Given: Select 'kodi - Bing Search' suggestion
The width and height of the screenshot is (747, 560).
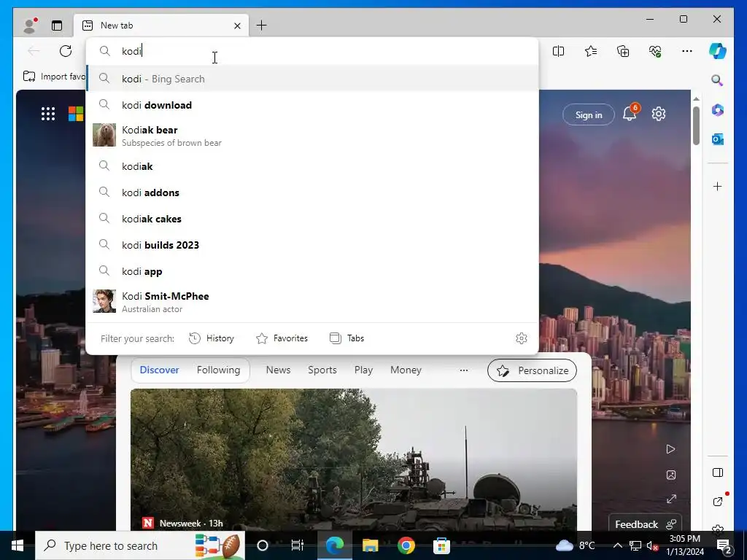Looking at the screenshot, I should coord(312,79).
